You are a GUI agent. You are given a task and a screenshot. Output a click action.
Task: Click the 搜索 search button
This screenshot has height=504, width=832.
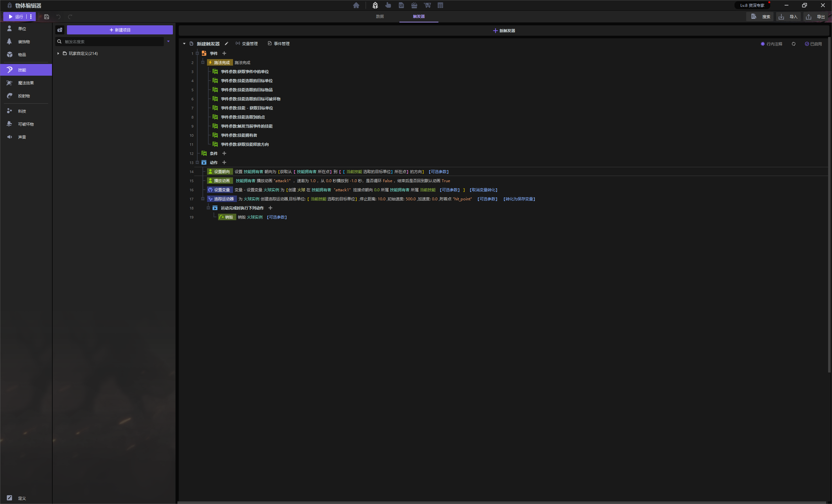(760, 17)
